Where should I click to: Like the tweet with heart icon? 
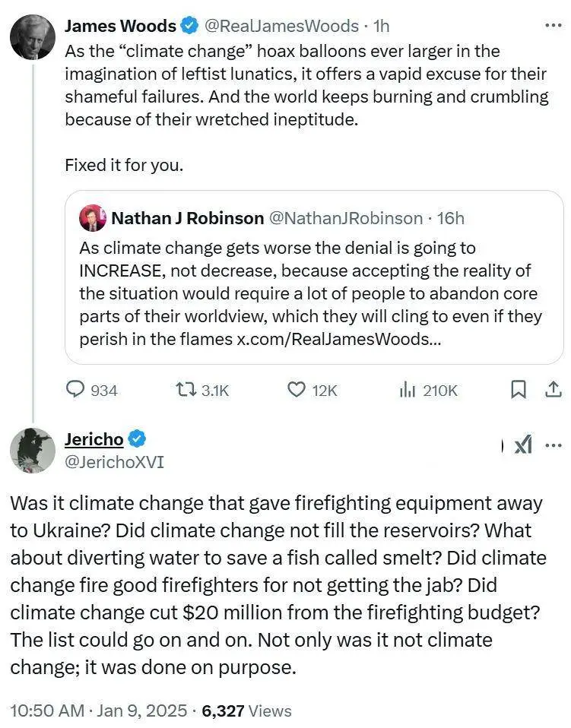296,390
